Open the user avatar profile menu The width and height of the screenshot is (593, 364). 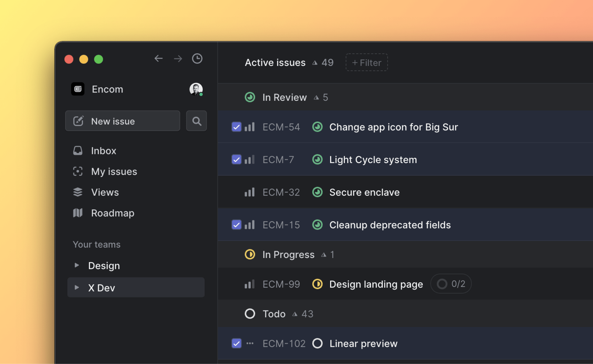pyautogui.click(x=196, y=89)
